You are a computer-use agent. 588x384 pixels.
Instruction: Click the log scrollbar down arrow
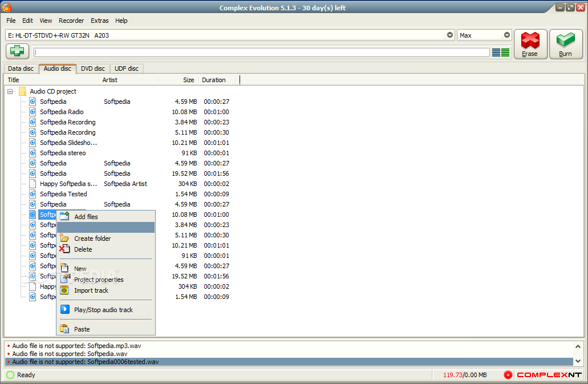(x=578, y=361)
